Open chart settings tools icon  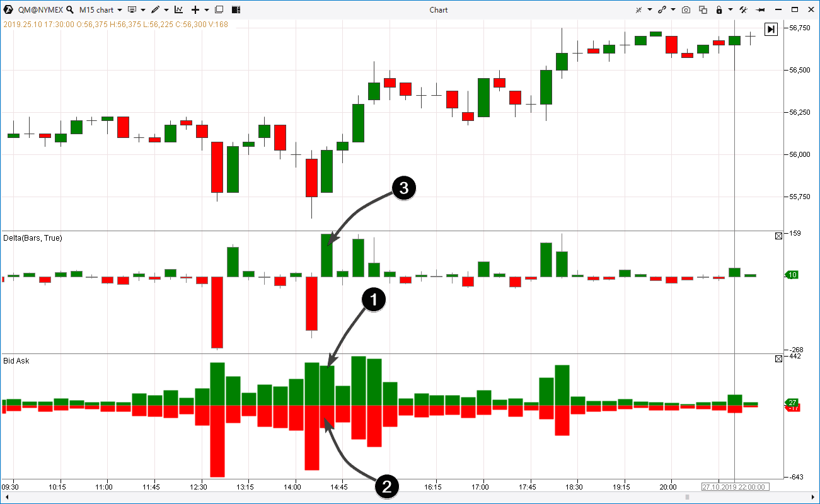(743, 9)
